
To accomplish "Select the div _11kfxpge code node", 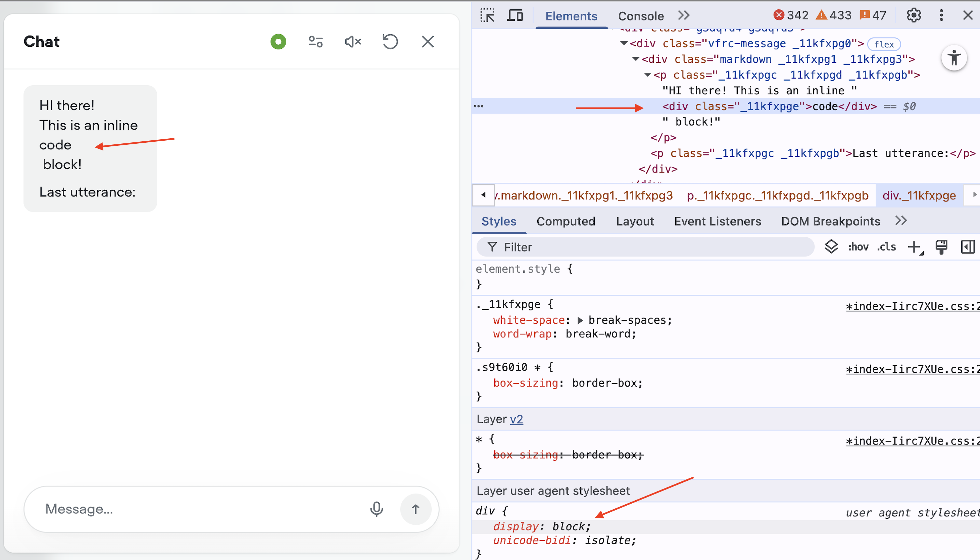I will pyautogui.click(x=769, y=106).
